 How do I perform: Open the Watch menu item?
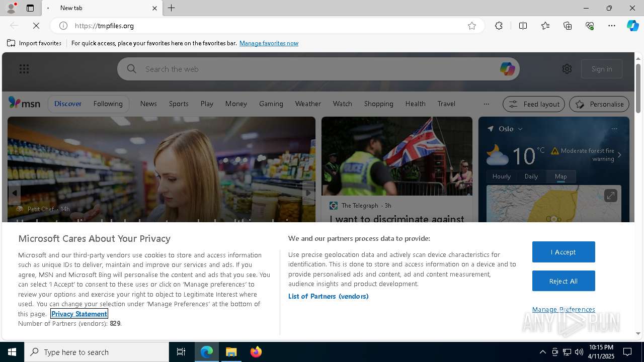pos(342,104)
